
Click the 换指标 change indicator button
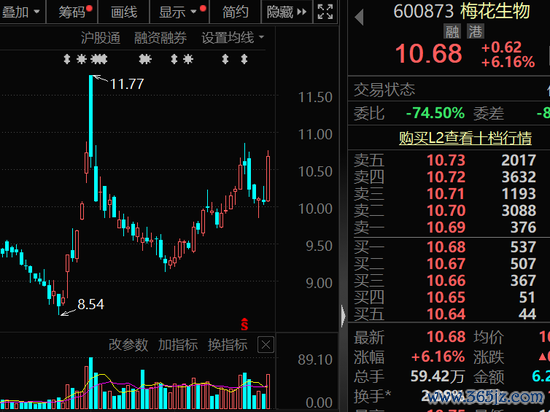click(228, 345)
